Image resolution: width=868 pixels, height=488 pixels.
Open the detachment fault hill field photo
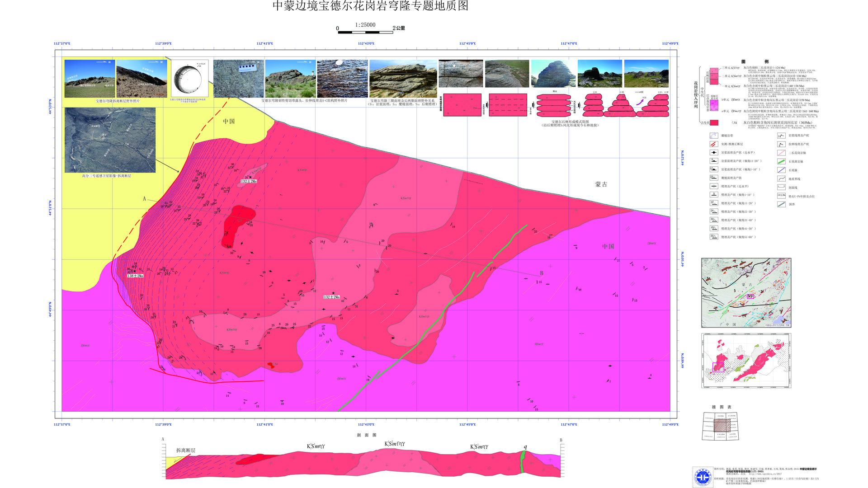pos(90,79)
